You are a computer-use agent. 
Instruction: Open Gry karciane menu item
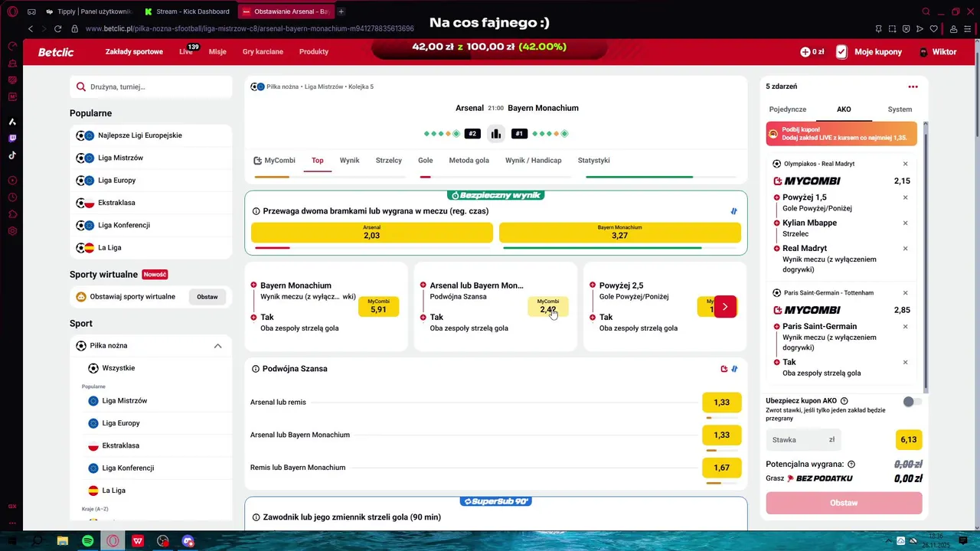[x=263, y=52]
